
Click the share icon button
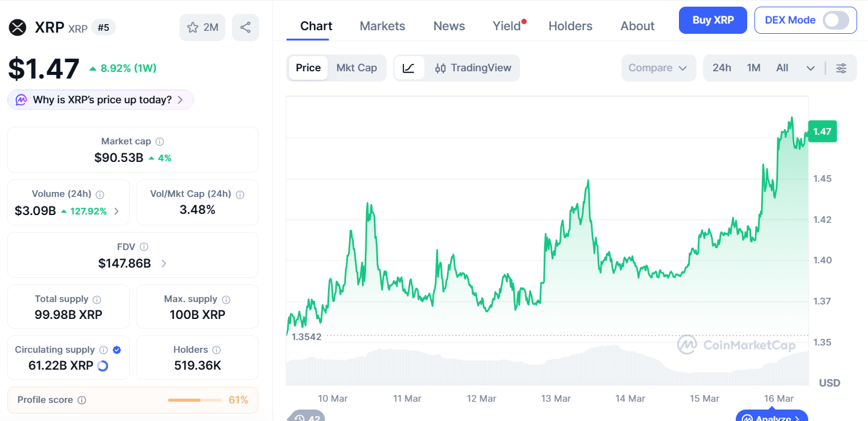click(245, 27)
